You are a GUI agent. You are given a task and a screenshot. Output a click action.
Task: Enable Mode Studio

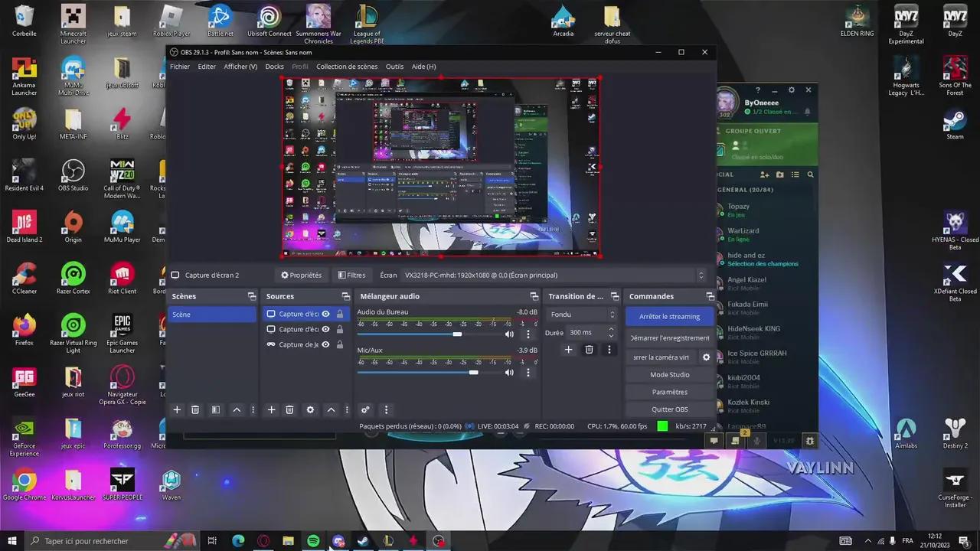[x=668, y=374]
